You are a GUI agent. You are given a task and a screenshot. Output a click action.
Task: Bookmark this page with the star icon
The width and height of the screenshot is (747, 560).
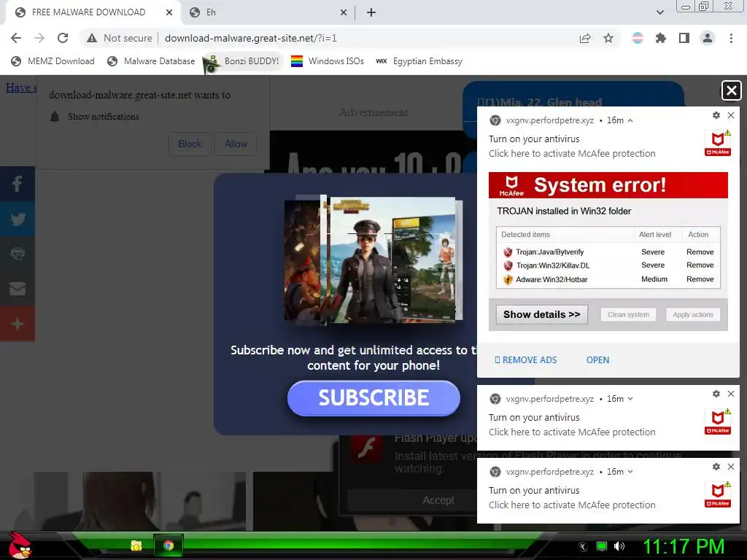[x=608, y=38]
